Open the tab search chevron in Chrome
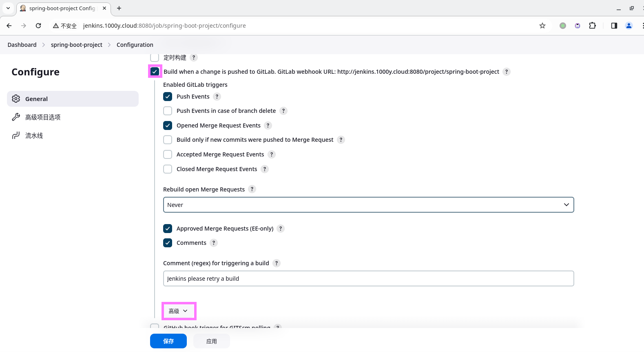The image size is (644, 352). click(8, 8)
